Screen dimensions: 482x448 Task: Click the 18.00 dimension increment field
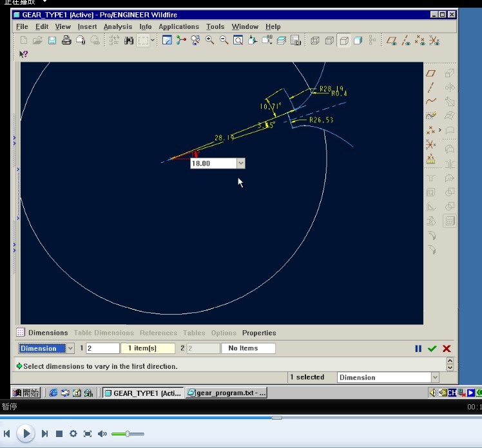214,163
